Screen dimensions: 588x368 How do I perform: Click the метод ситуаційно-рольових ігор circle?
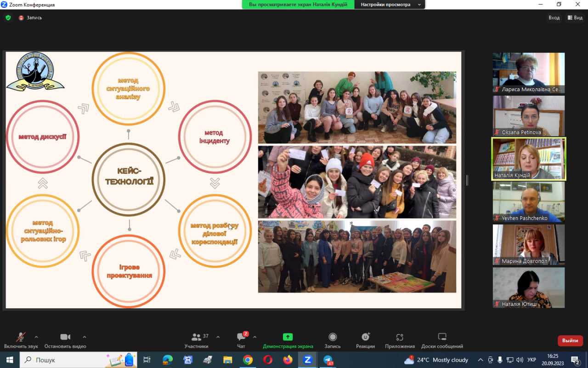point(43,231)
